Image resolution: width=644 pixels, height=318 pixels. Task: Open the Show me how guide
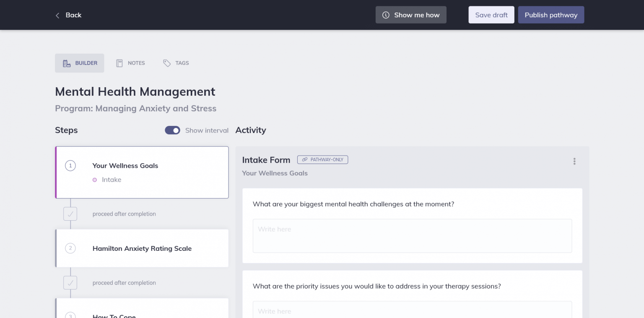[411, 15]
